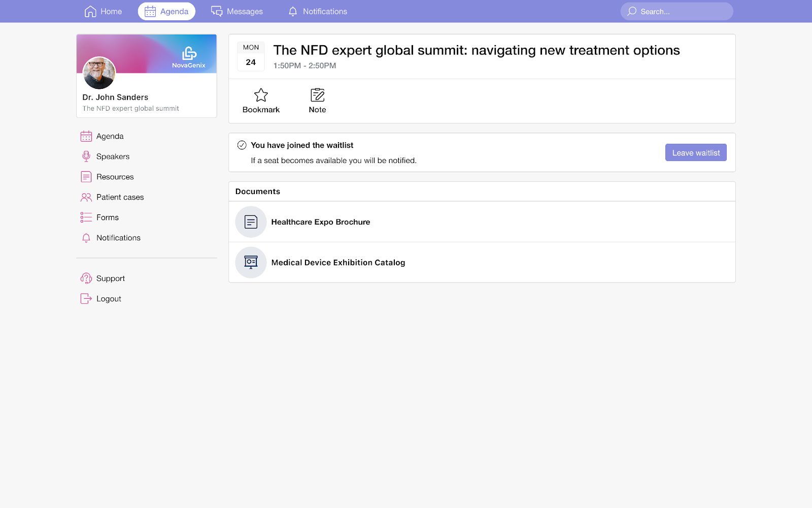
Task: Open Resources in the sidebar
Action: click(115, 177)
